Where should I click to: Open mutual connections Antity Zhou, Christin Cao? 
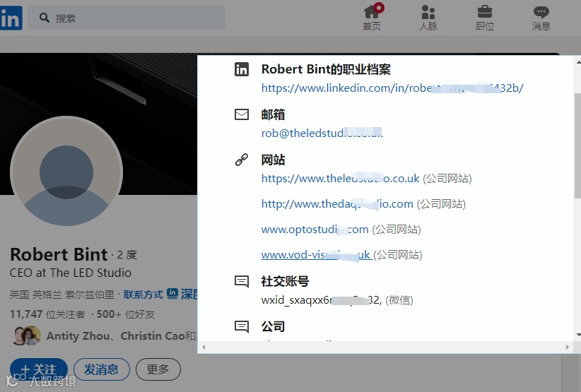pyautogui.click(x=122, y=335)
